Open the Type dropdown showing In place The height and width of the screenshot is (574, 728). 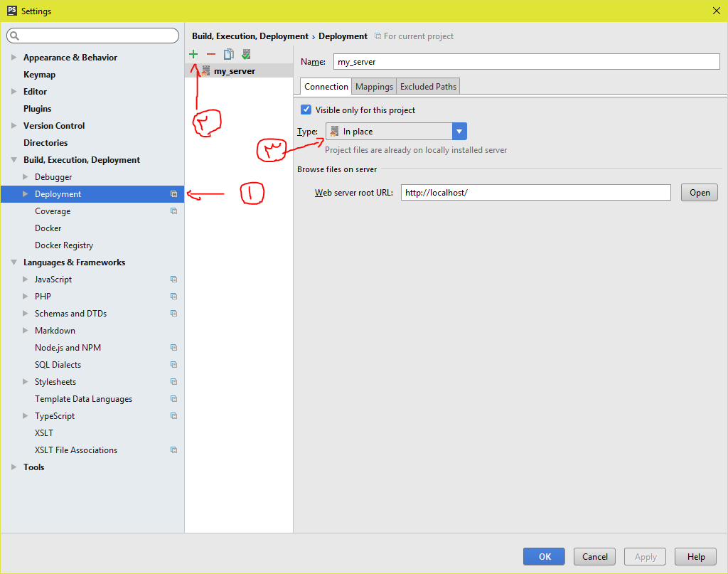coord(396,132)
